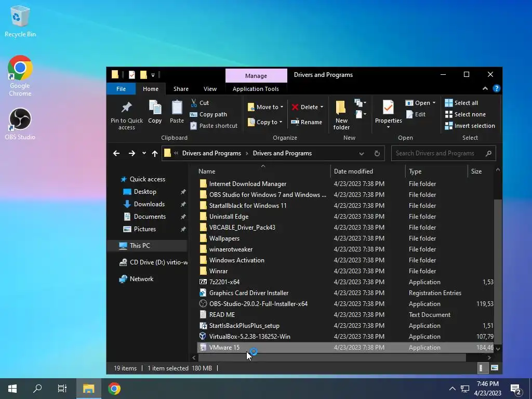Open the notification center icon

click(515, 389)
